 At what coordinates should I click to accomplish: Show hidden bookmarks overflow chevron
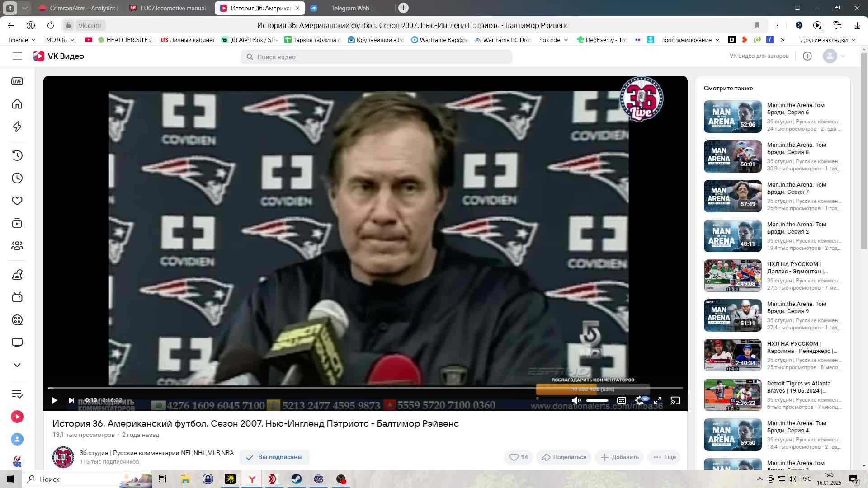[783, 40]
